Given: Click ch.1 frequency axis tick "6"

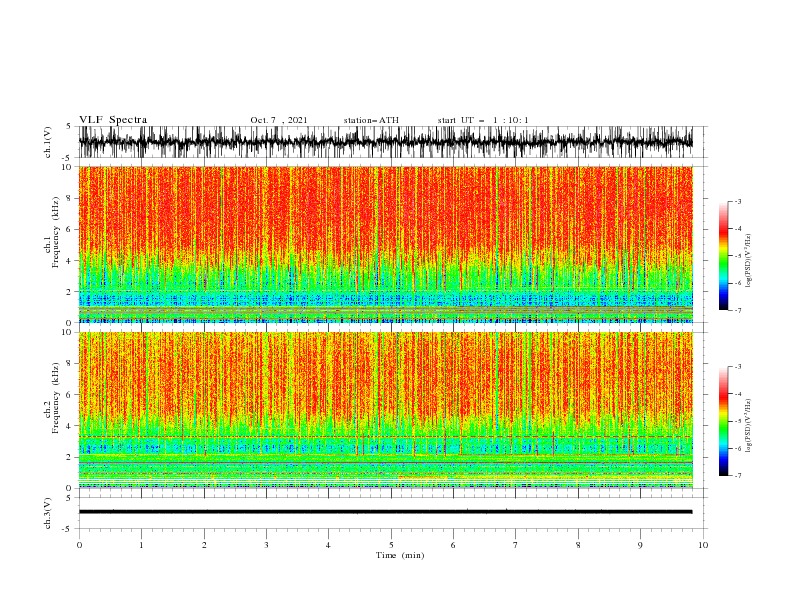Looking at the screenshot, I should tap(70, 230).
